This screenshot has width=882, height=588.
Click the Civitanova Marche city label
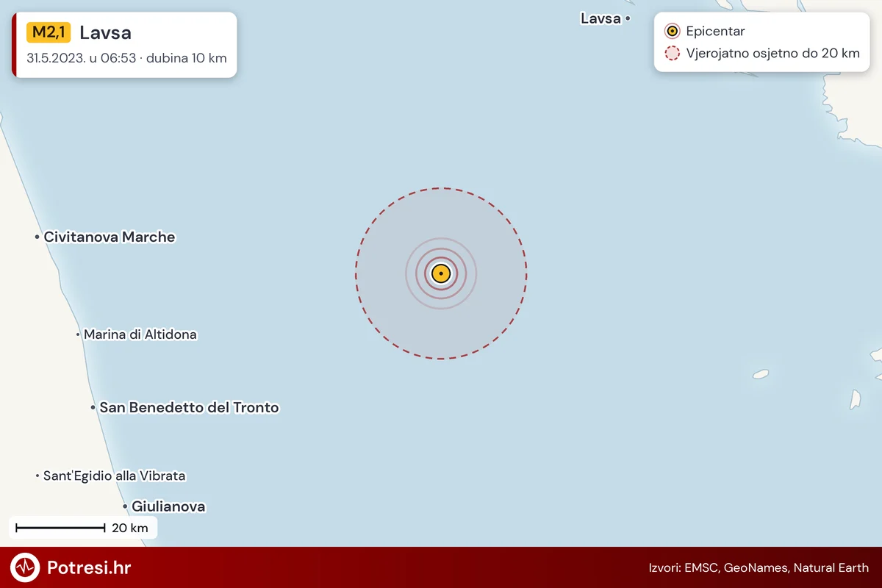[x=110, y=237]
